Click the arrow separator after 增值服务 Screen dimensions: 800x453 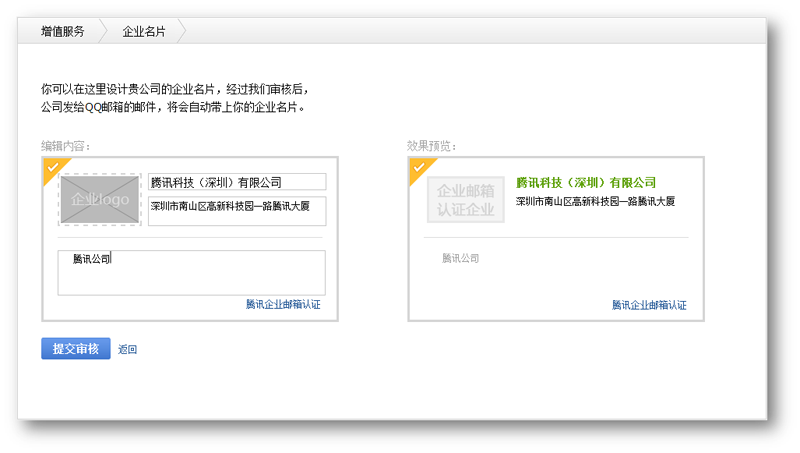103,31
